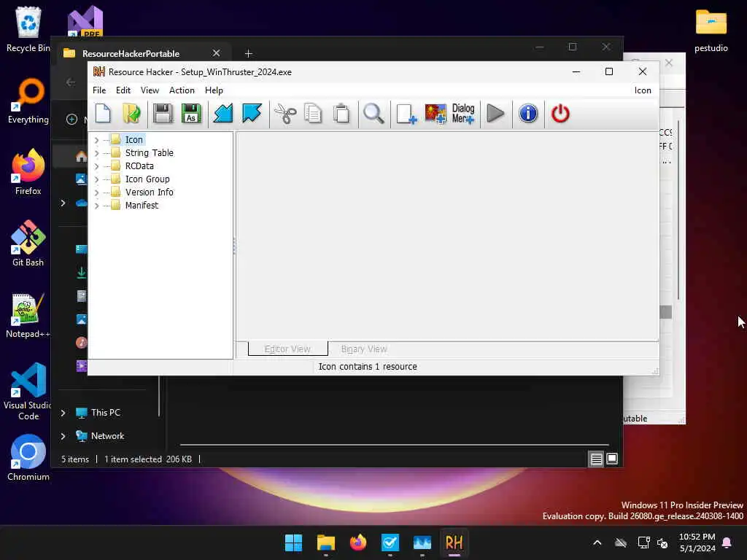Open the Git Bash desktop shortcut

click(28, 244)
